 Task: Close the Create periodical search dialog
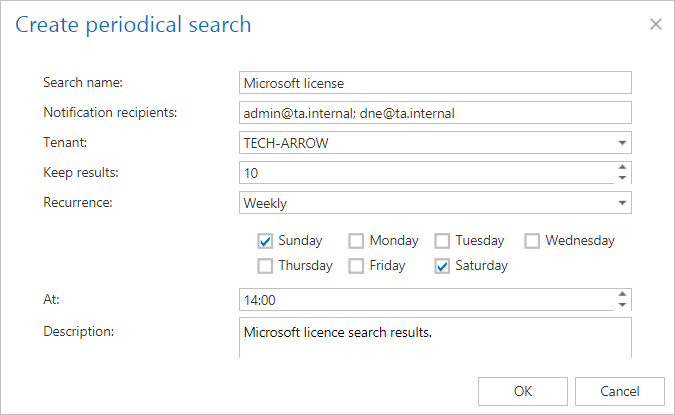point(656,24)
